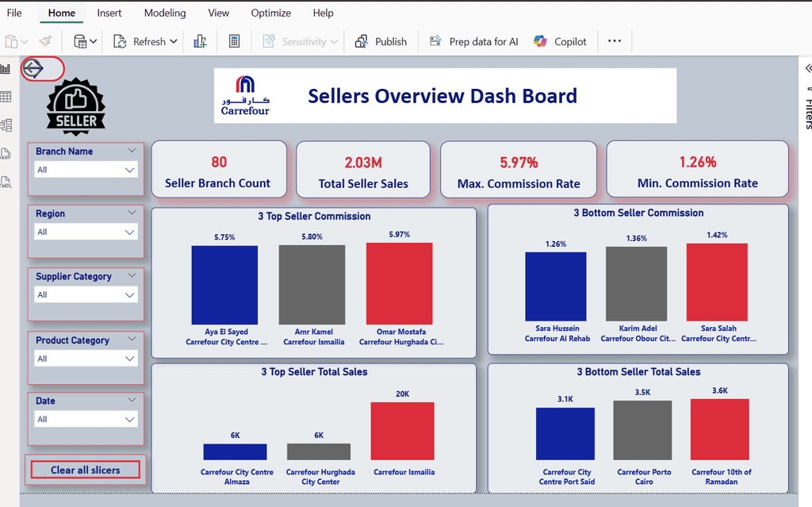Open the Optimize ribbon tab
The height and width of the screenshot is (507, 812).
click(270, 13)
